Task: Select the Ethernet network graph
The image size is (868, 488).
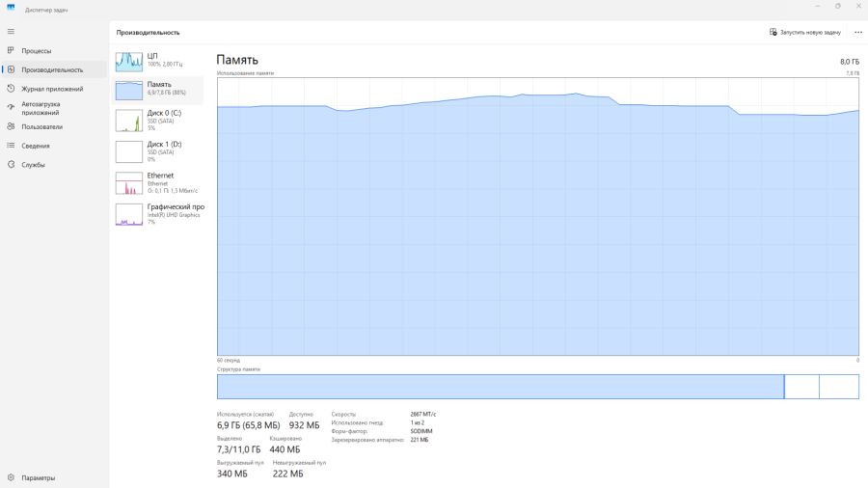Action: (128, 183)
